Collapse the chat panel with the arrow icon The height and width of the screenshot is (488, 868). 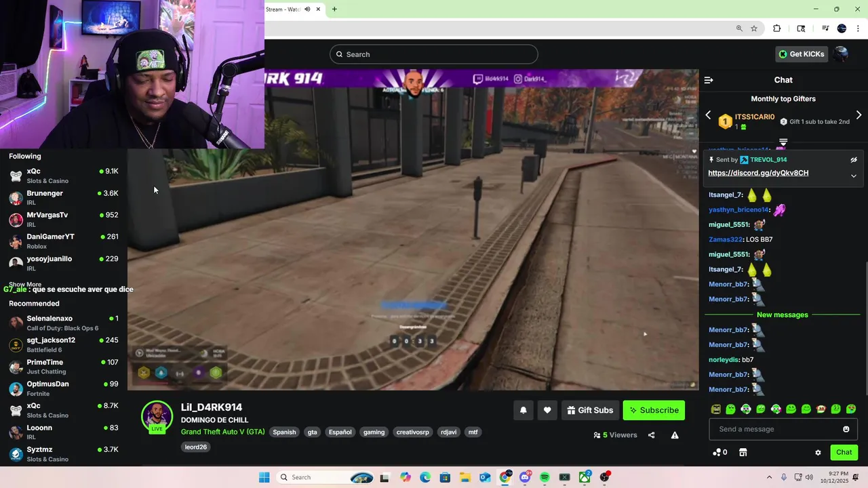coord(709,80)
